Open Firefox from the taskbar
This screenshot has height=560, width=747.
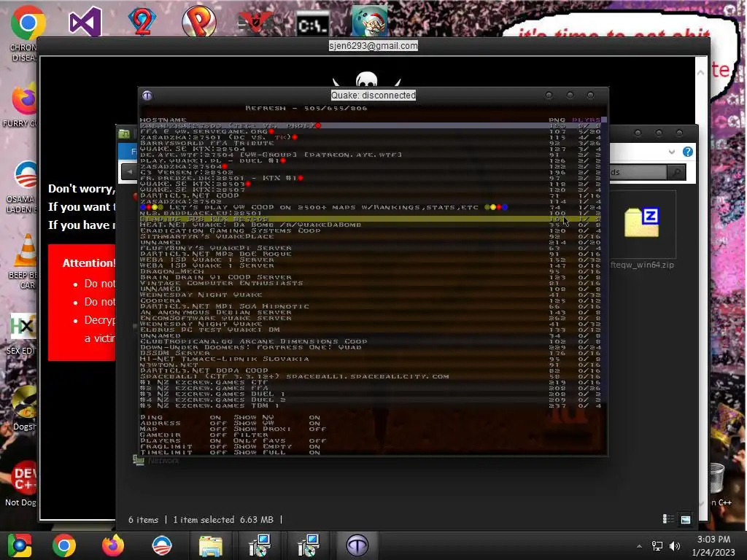113,545
